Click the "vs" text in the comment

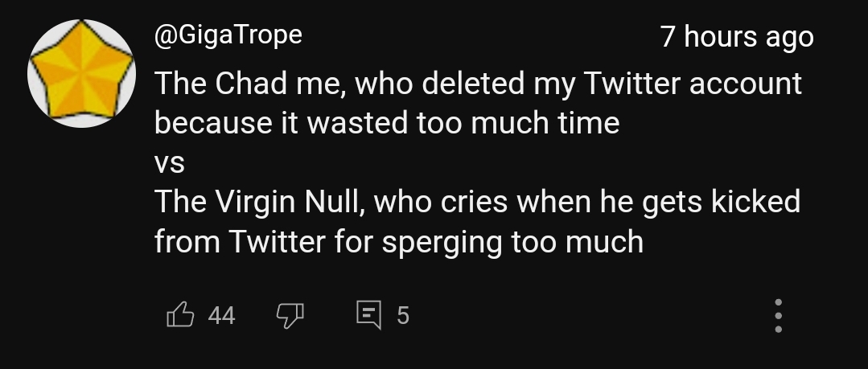[169, 163]
